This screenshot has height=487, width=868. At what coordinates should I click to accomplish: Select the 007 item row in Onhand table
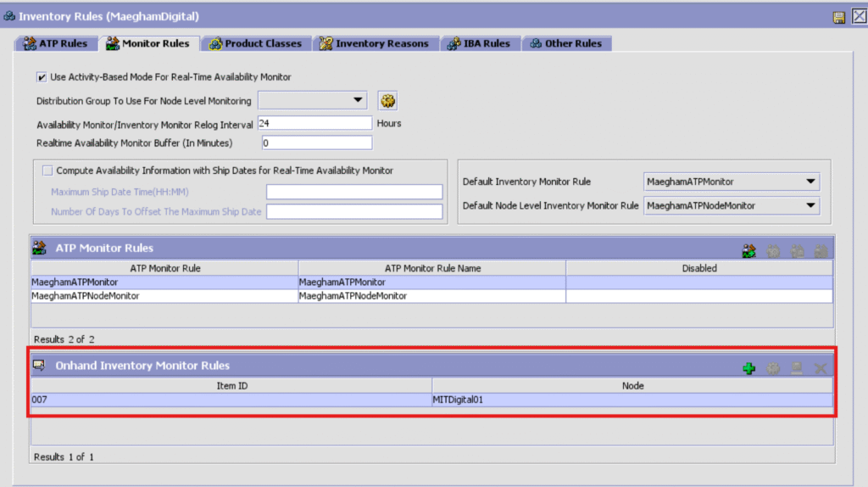(231, 400)
